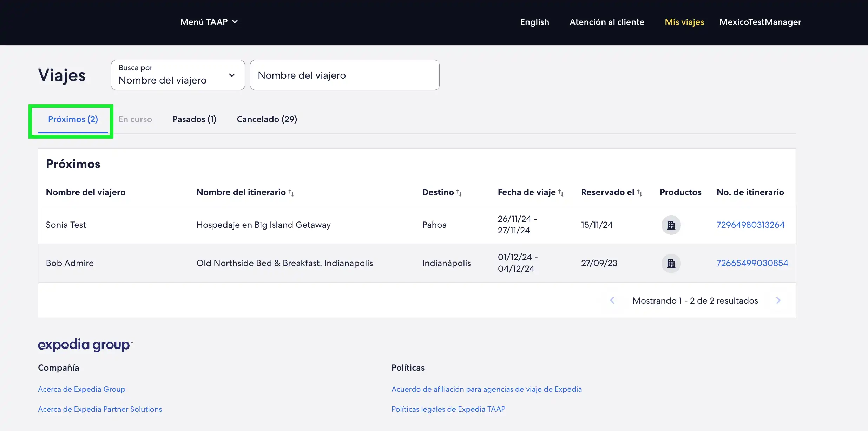Click previous page arrow in pagination

pos(613,300)
